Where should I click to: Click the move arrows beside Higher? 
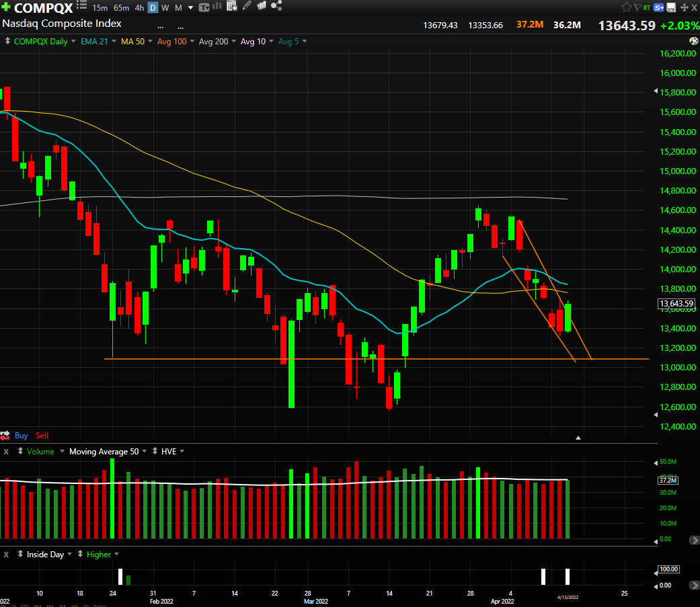tap(81, 554)
